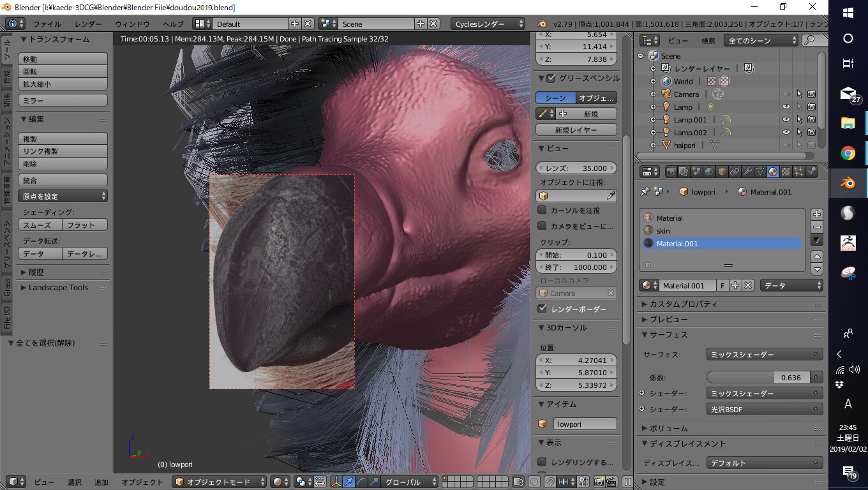Toggle Camera renderability camera icon
The height and width of the screenshot is (490, 868).
tap(811, 94)
